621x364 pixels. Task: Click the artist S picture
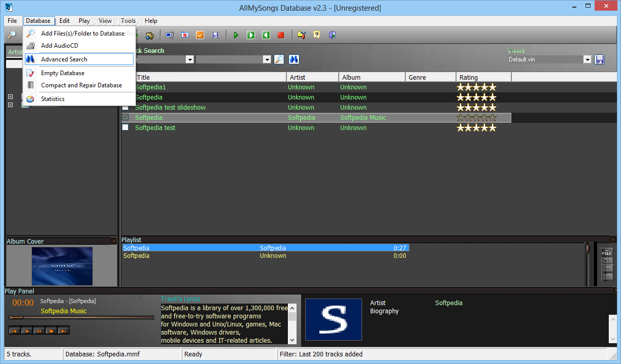pyautogui.click(x=334, y=319)
